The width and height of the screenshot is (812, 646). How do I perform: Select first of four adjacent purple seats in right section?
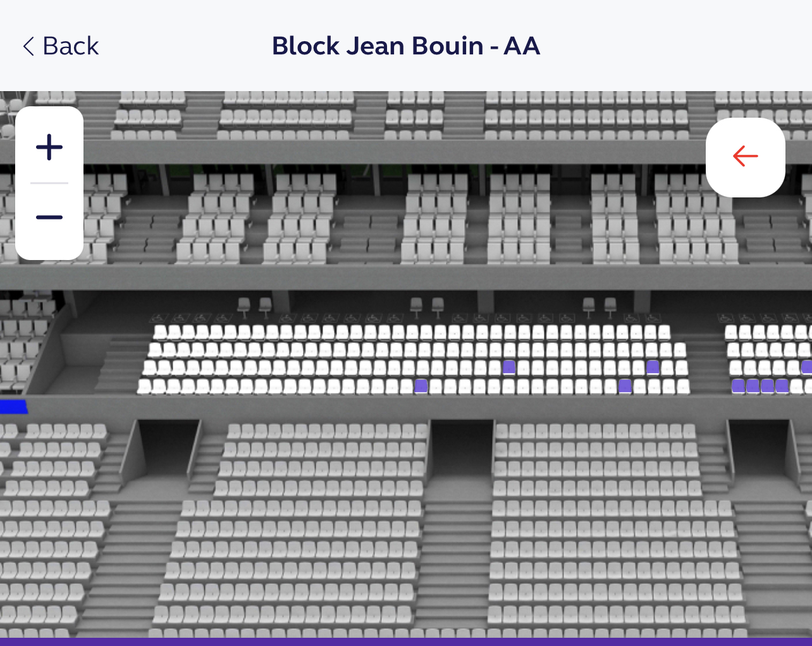pyautogui.click(x=738, y=385)
